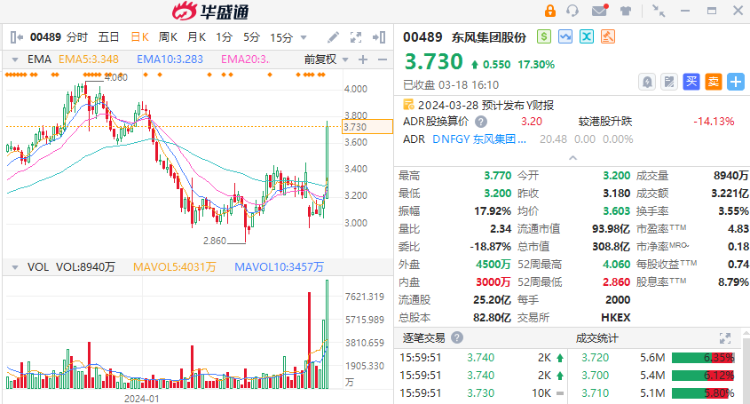The width and height of the screenshot is (750, 404).
Task: Switch to 逐笔交易 tab
Action: click(x=424, y=338)
